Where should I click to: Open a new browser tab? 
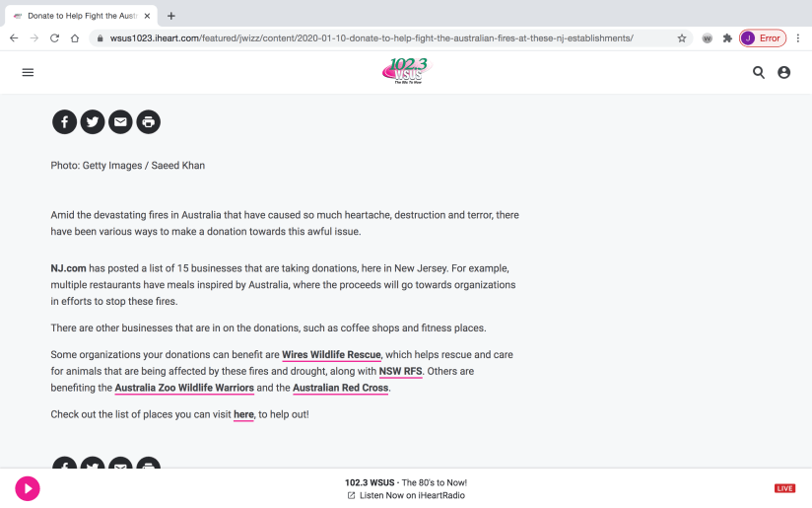[171, 16]
